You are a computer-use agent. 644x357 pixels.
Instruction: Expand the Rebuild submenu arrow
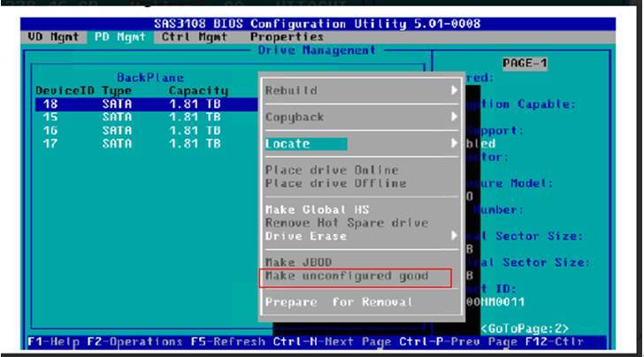454,90
